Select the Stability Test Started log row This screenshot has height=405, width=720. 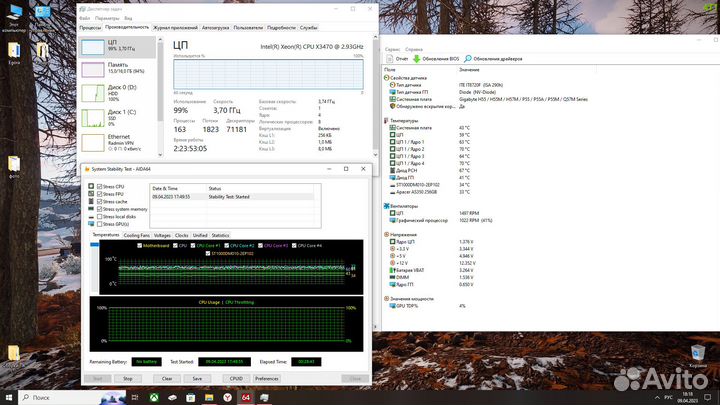(x=232, y=197)
